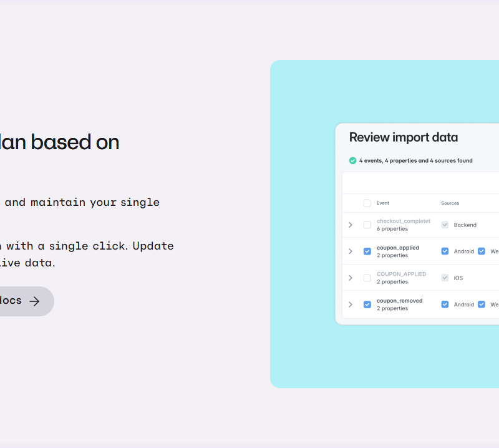Toggle Android source for coupon_removed
The width and height of the screenshot is (499, 448).
click(x=445, y=304)
